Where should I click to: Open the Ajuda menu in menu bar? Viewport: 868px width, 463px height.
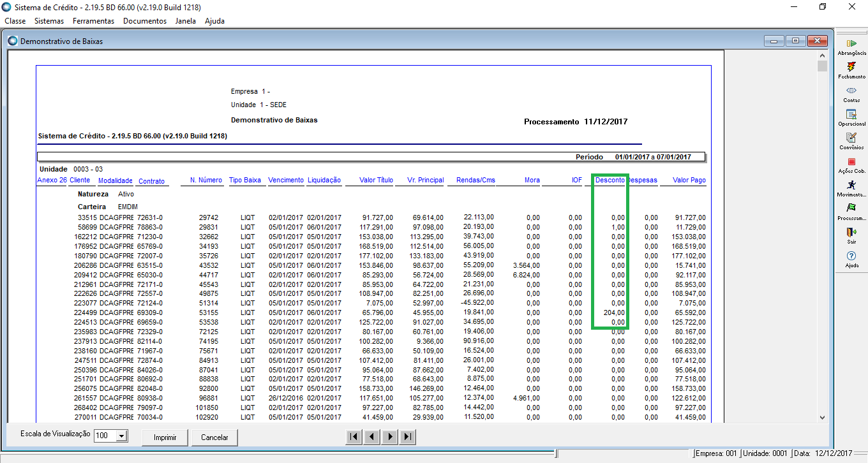coord(214,21)
